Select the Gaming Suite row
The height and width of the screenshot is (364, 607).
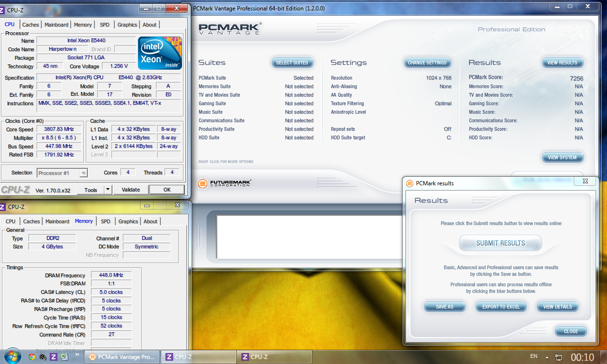coord(256,103)
